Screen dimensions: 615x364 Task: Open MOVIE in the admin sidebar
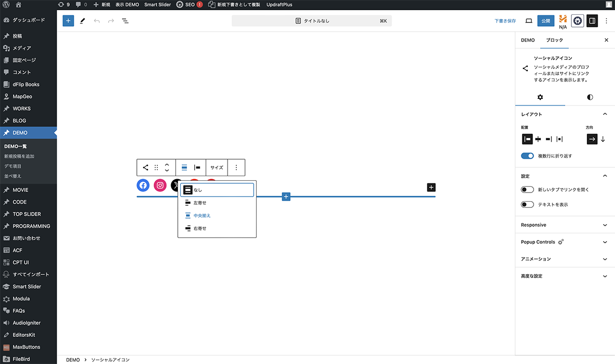pyautogui.click(x=20, y=190)
